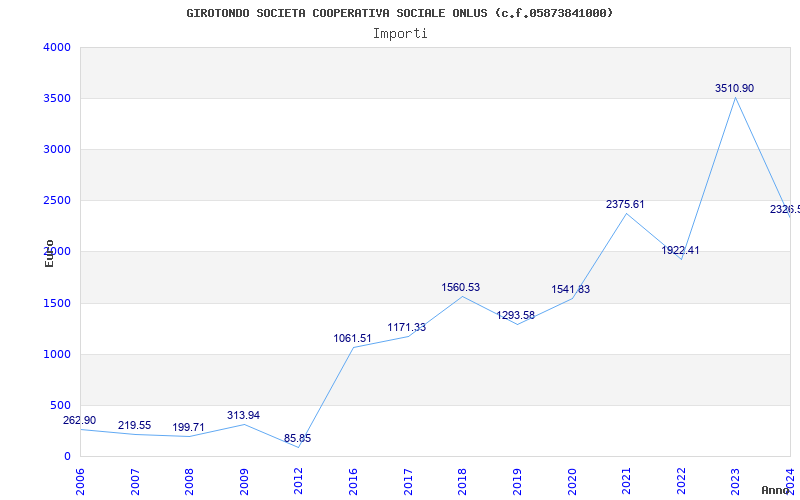This screenshot has width=800, height=500.
Task: Click the 1560.53 data label
Action: click(x=461, y=288)
